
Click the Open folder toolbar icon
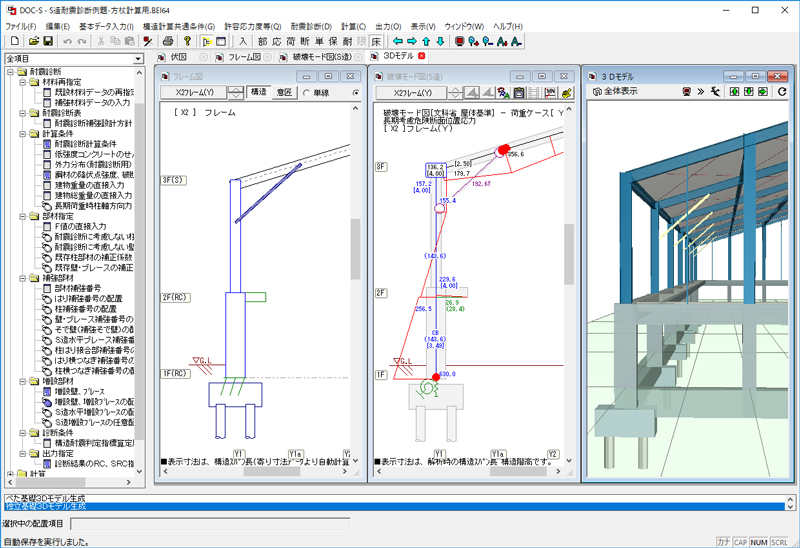(32, 41)
